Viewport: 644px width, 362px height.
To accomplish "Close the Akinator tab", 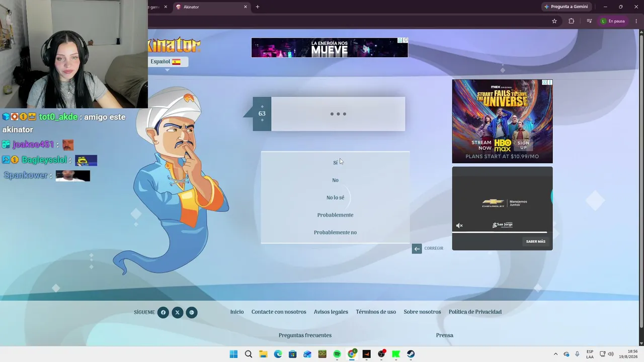I will tap(246, 7).
